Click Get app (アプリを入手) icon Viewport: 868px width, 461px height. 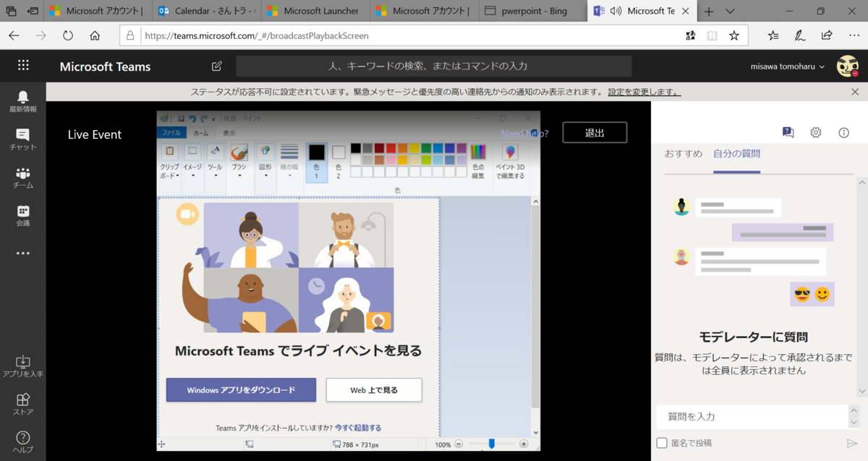(x=23, y=366)
